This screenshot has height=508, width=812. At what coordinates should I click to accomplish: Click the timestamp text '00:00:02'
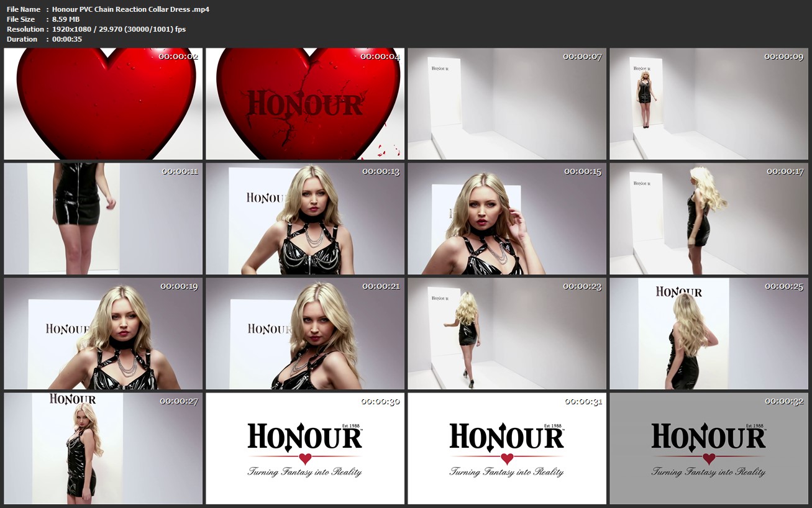pos(178,57)
